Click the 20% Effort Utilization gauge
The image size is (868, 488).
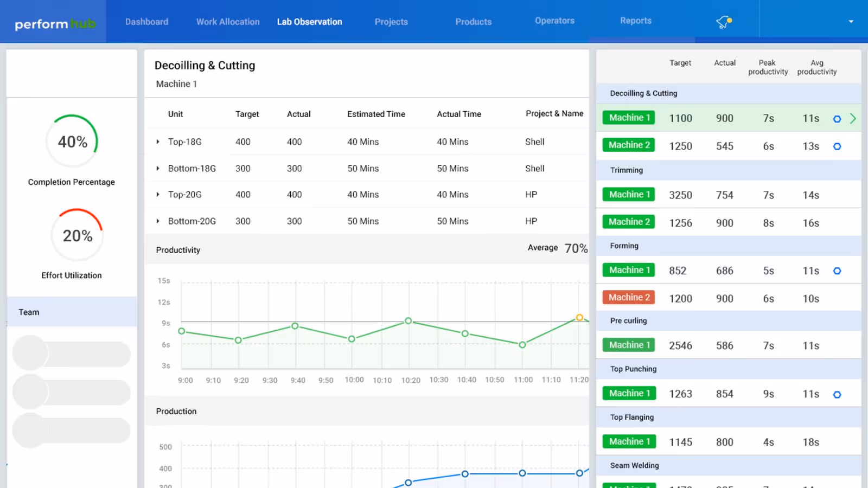click(x=77, y=235)
